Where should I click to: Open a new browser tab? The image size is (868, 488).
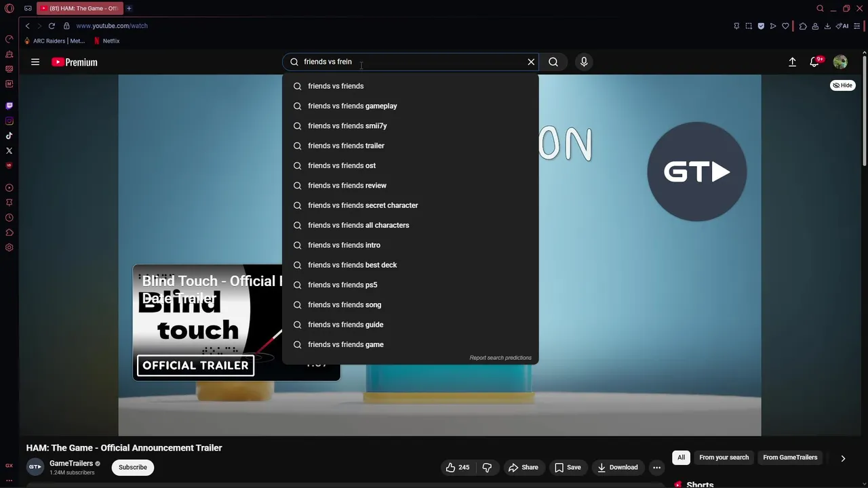point(129,8)
